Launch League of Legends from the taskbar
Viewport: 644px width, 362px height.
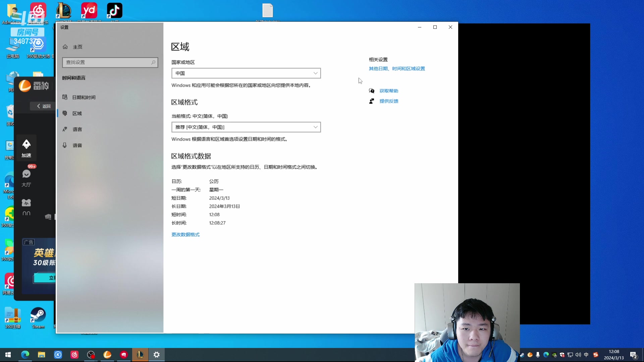[140, 355]
